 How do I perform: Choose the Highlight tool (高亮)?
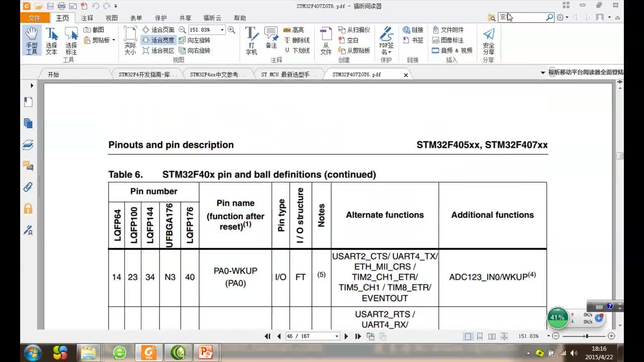click(x=294, y=30)
